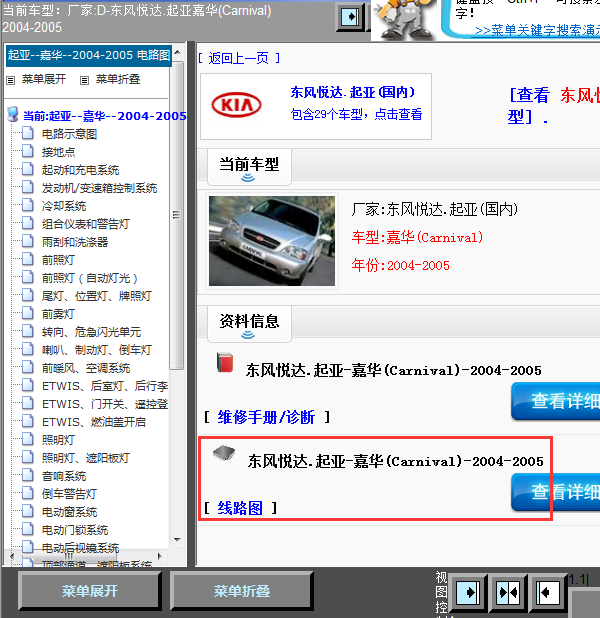Viewport: 600px width, 618px height.
Task: Open 转向、危急闪光单元 tree entry
Action: 91,332
